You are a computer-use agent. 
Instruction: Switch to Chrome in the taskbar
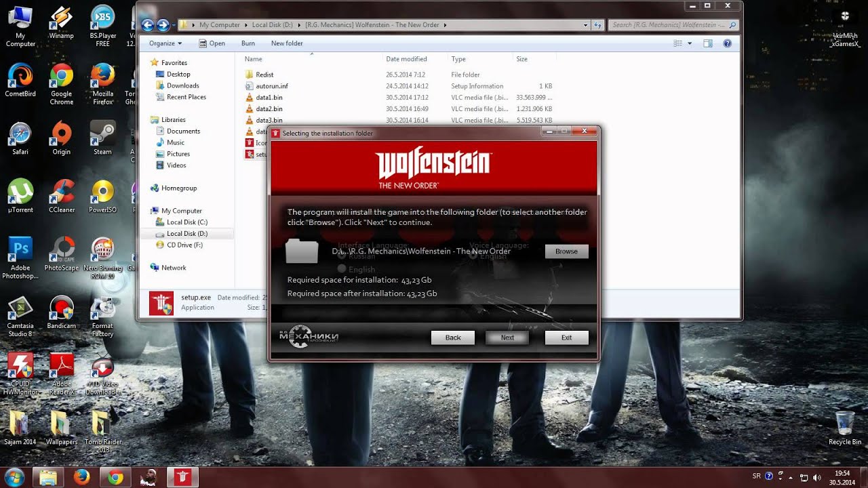point(115,477)
